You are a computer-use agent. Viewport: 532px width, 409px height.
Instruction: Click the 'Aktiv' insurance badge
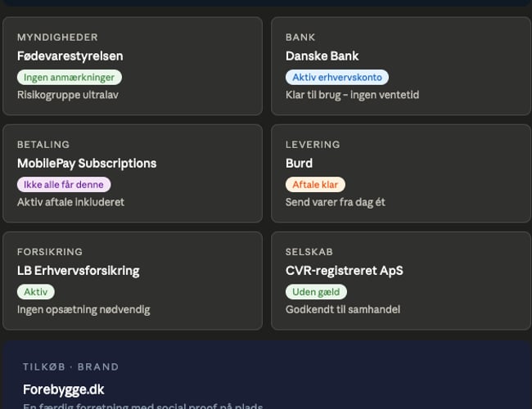click(x=36, y=292)
